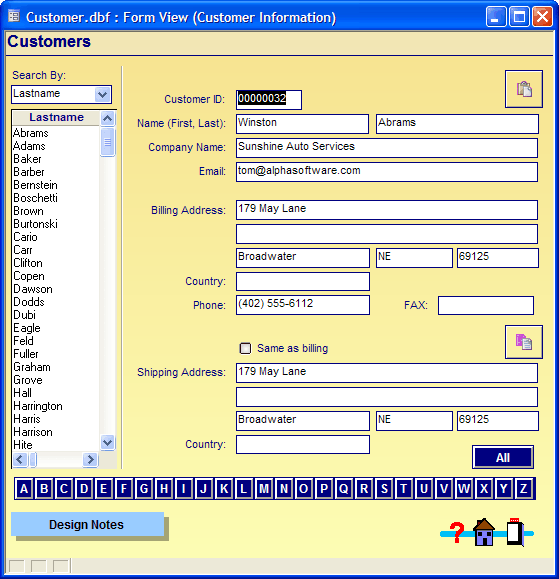
Task: Click the copy address icon above Shipping Address
Action: pyautogui.click(x=524, y=342)
